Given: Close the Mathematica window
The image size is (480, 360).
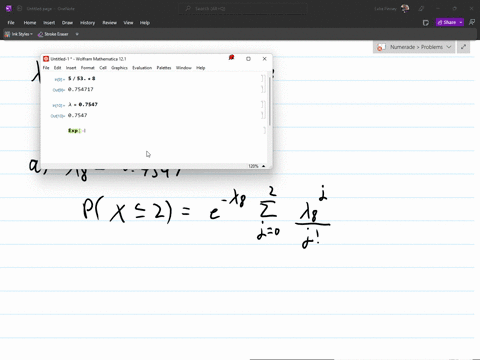Looking at the screenshot, I should [x=265, y=59].
